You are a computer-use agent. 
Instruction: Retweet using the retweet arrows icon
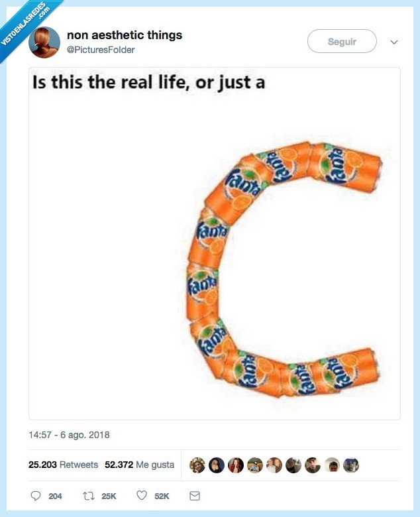click(88, 496)
